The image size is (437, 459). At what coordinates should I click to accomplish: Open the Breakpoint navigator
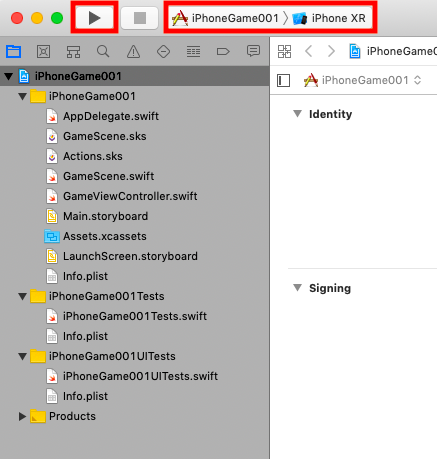point(223,51)
